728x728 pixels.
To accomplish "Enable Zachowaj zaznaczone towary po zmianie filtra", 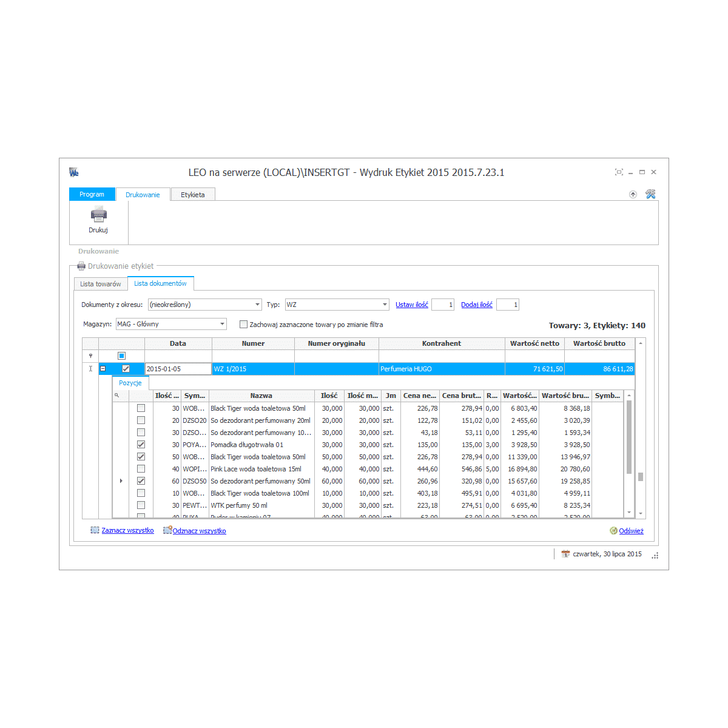I will point(243,325).
